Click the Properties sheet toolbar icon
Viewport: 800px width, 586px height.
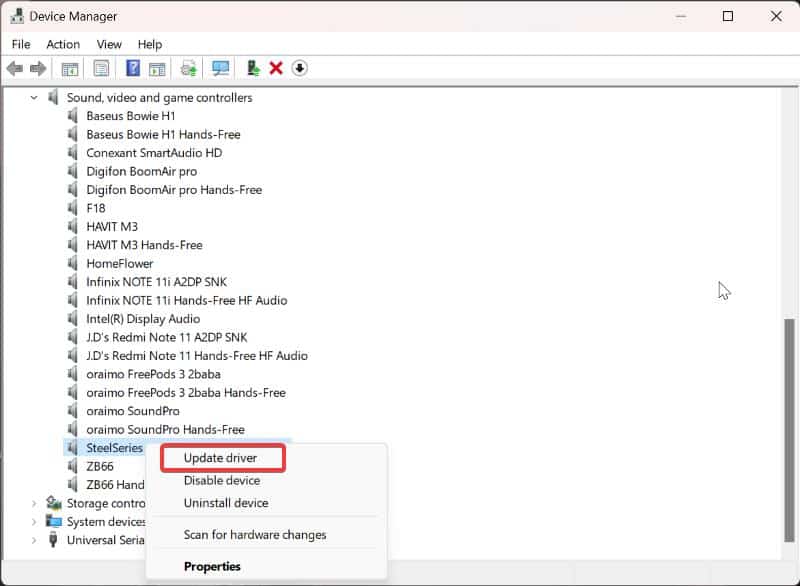coord(101,68)
